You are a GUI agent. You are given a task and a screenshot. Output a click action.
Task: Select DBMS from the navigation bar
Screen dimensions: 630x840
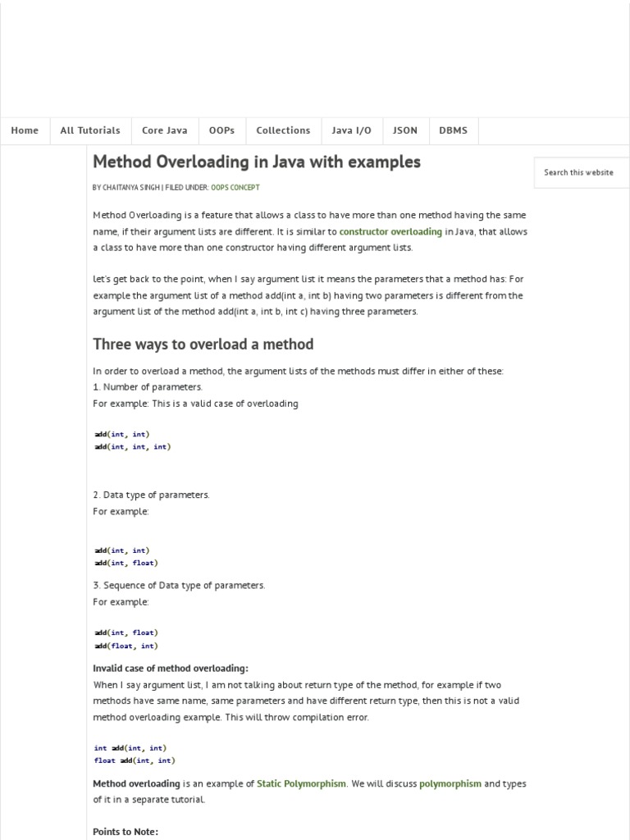pyautogui.click(x=453, y=130)
